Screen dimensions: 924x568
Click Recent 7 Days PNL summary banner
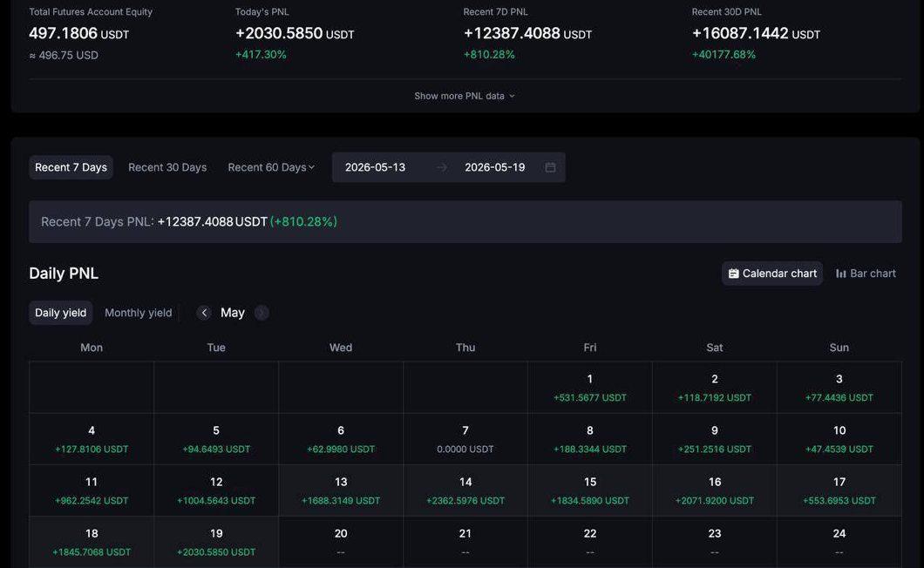click(465, 221)
